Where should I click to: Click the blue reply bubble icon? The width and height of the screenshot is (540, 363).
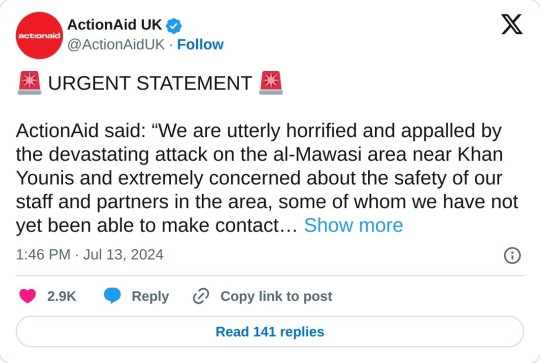[x=112, y=296]
